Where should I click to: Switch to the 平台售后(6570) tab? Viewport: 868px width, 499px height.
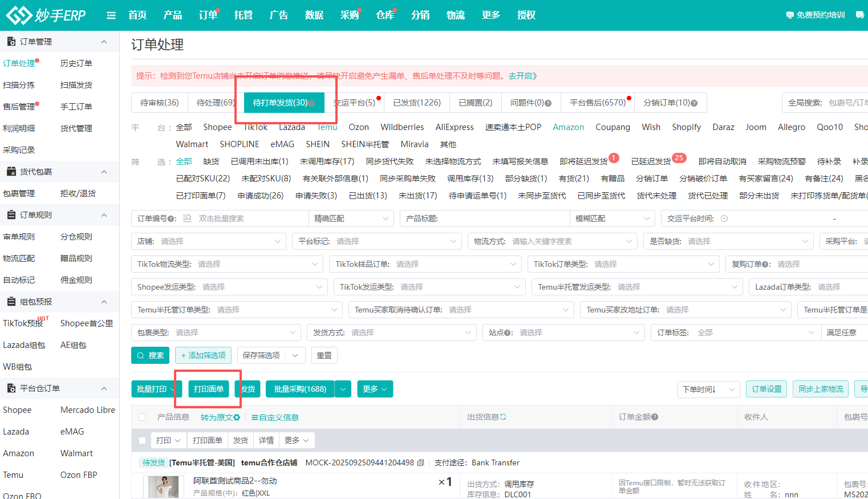(x=598, y=103)
